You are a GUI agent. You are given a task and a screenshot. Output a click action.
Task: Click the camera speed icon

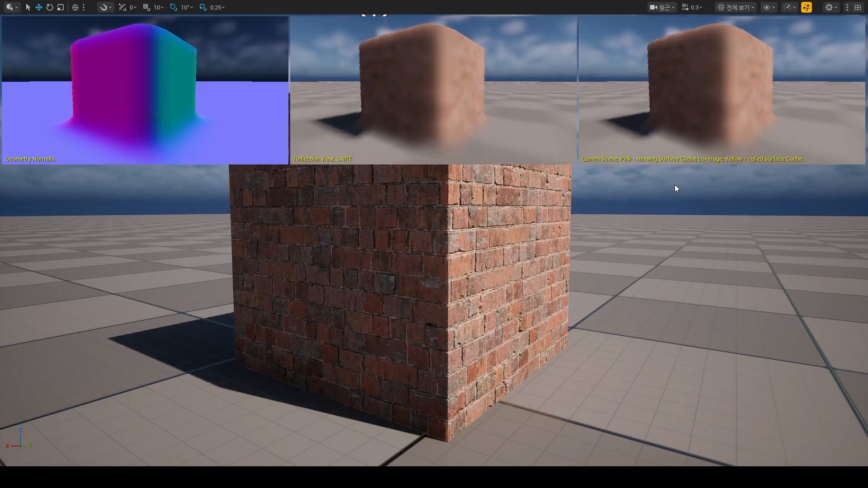coord(685,7)
